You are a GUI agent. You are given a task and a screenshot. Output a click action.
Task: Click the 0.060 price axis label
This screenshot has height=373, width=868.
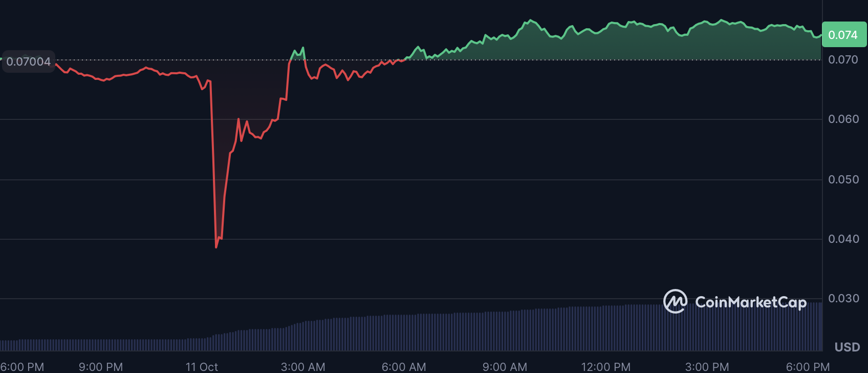[843, 119]
